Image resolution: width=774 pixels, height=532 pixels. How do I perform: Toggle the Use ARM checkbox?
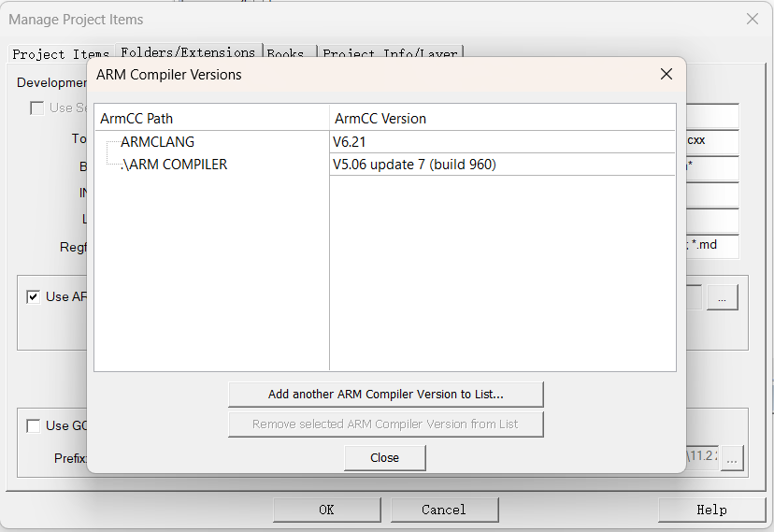click(33, 297)
